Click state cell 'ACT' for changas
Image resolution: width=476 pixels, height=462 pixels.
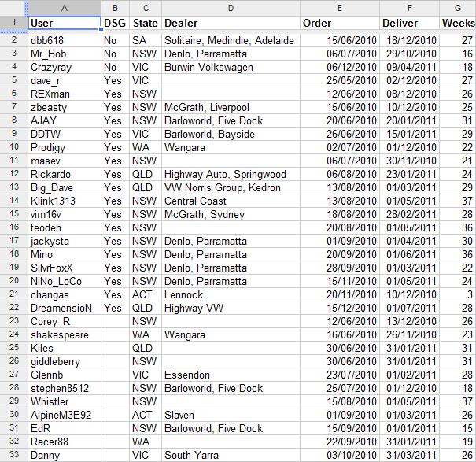tap(146, 294)
